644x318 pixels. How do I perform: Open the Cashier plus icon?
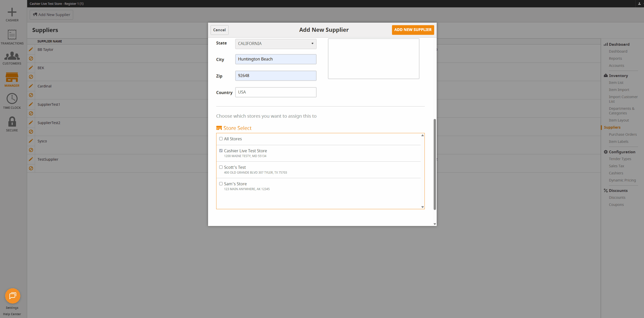(12, 12)
